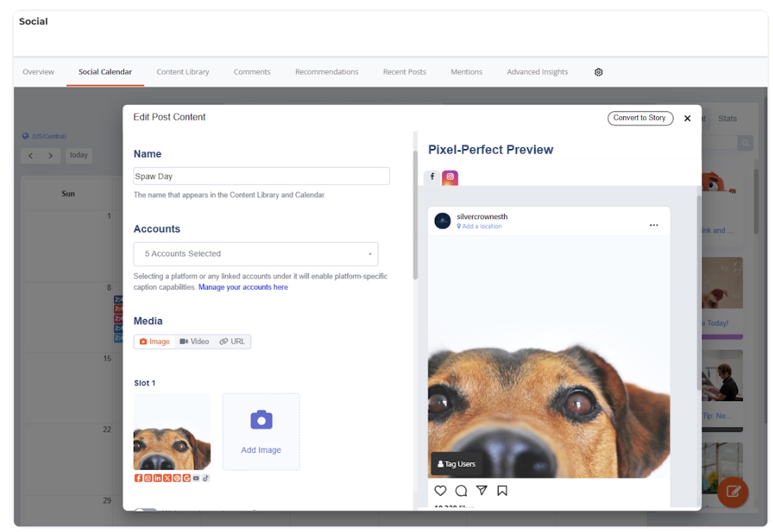Click the Sun column header in calendar
This screenshot has height=532, width=773.
pos(68,194)
